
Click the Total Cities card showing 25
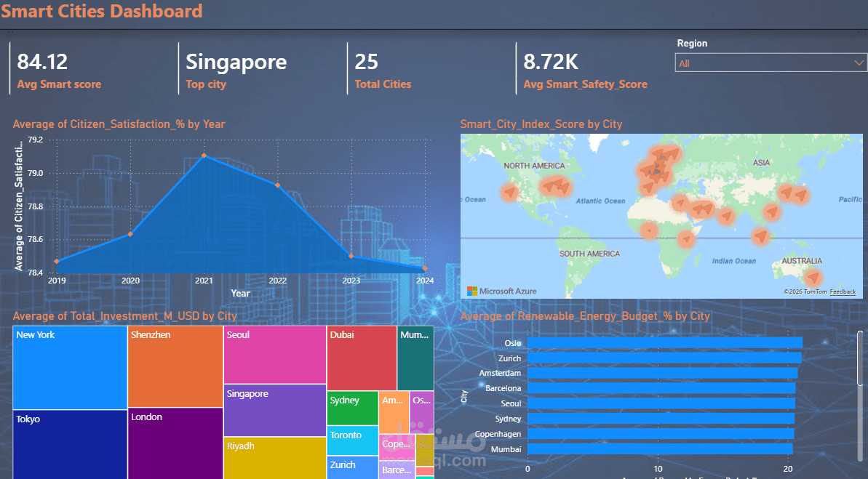coord(383,69)
